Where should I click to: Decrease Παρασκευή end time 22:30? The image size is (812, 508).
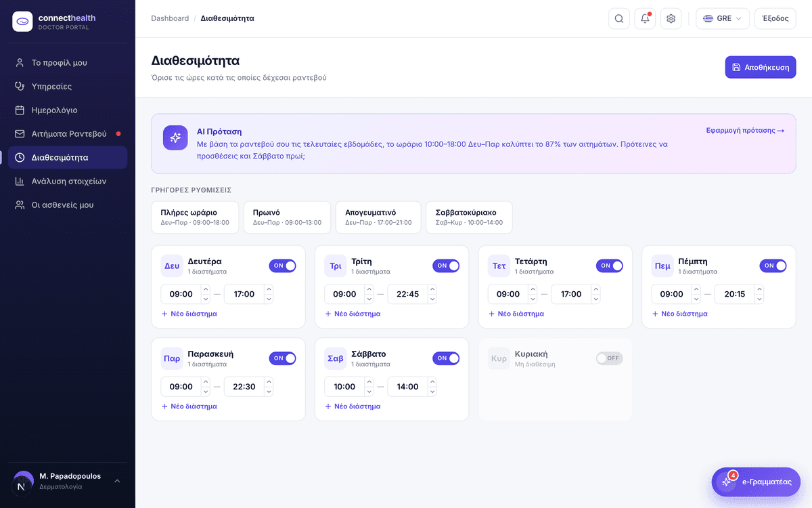pos(269,391)
